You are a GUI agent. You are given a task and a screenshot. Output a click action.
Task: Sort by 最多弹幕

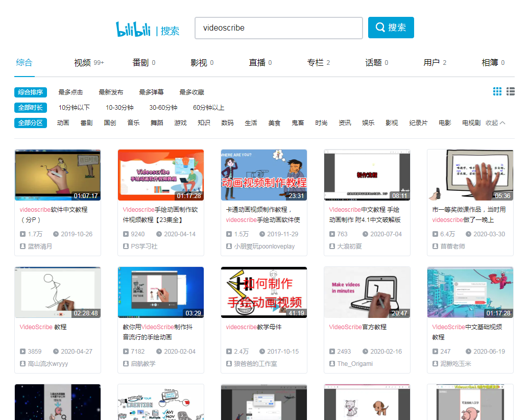151,92
